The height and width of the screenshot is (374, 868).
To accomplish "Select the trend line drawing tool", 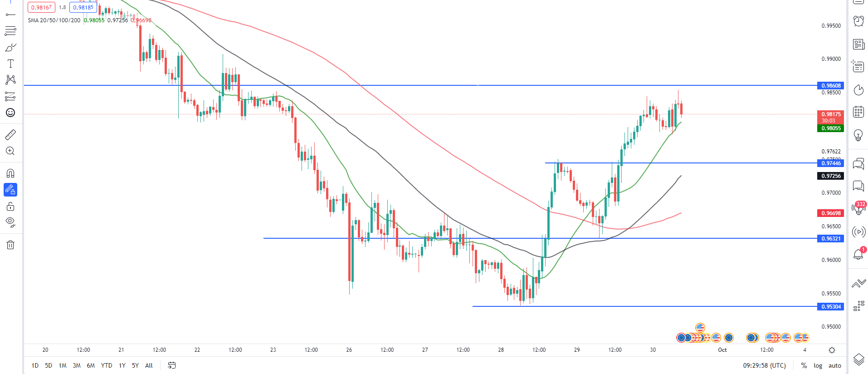I will (10, 15).
